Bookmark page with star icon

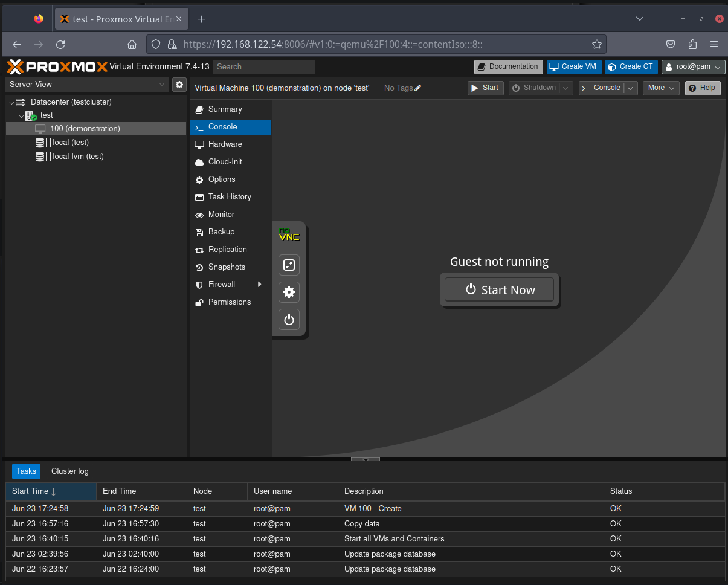[x=597, y=44]
